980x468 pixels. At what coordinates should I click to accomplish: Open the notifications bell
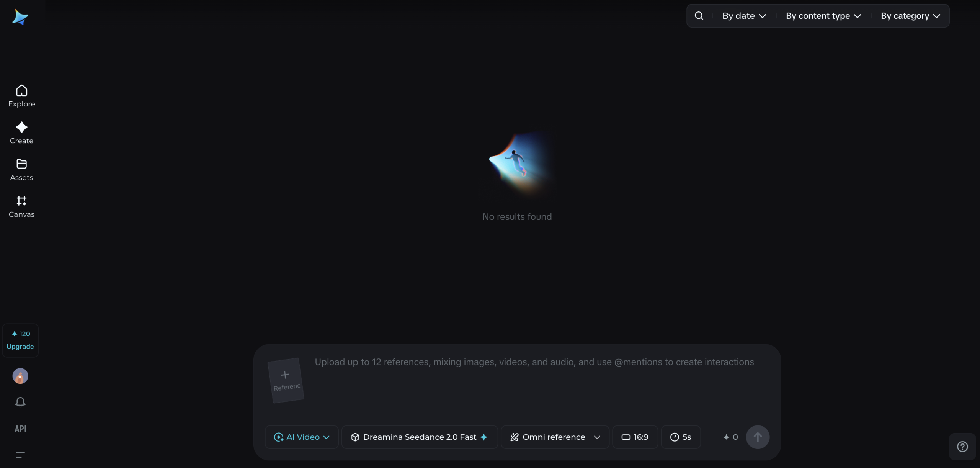coord(20,402)
